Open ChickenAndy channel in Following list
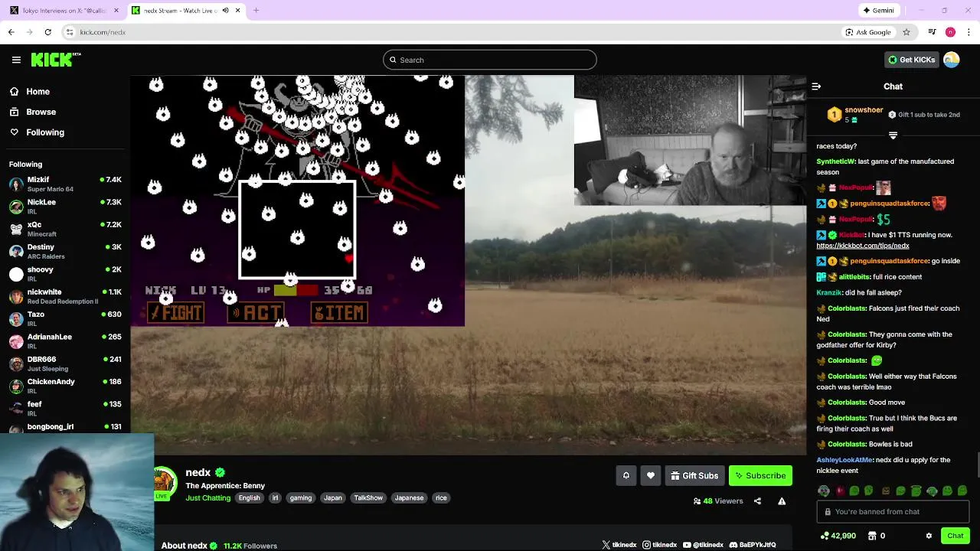This screenshot has width=980, height=551. point(65,386)
